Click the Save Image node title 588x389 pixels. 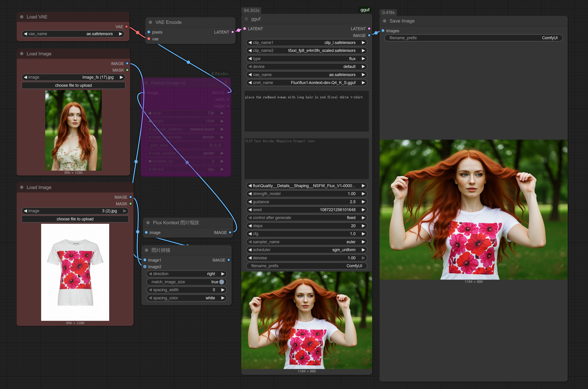tap(402, 21)
